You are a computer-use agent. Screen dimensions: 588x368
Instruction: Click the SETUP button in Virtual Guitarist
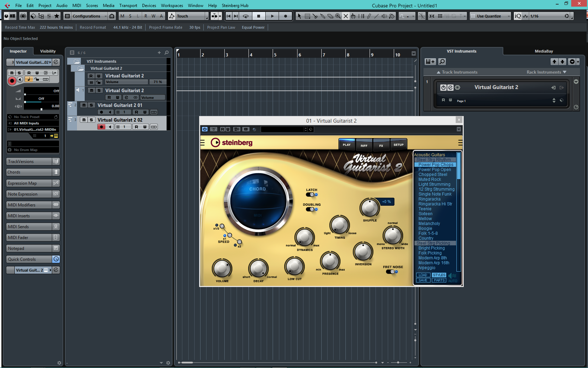[398, 145]
